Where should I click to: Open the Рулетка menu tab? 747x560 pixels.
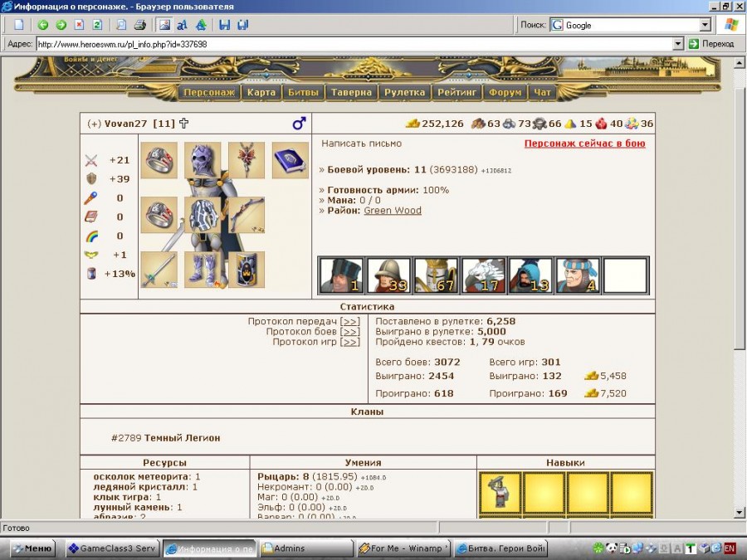coord(404,92)
